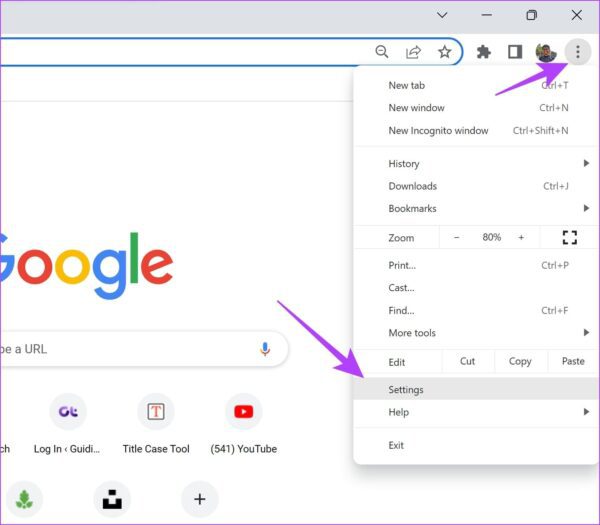Start voice search with microphone icon
This screenshot has height=525, width=600.
point(265,349)
